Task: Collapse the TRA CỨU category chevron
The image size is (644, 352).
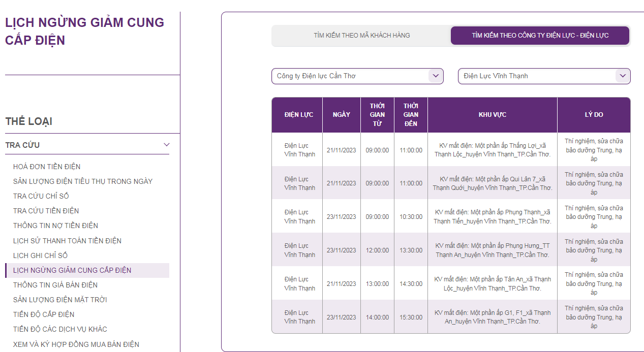Action: 166,145
